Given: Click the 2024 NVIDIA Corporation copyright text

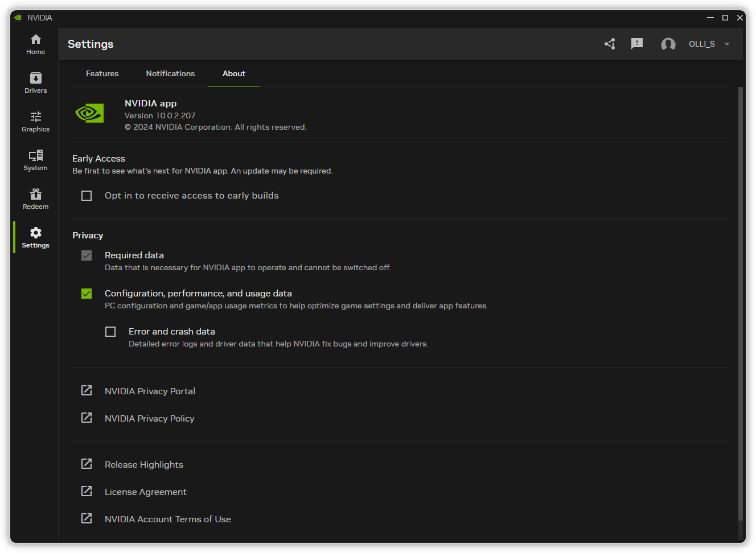Looking at the screenshot, I should point(216,127).
